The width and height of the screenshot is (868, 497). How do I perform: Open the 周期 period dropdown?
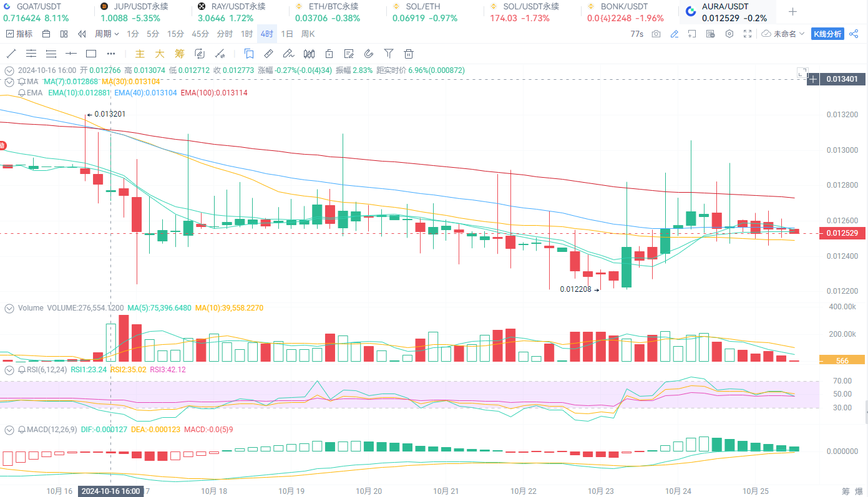click(107, 34)
